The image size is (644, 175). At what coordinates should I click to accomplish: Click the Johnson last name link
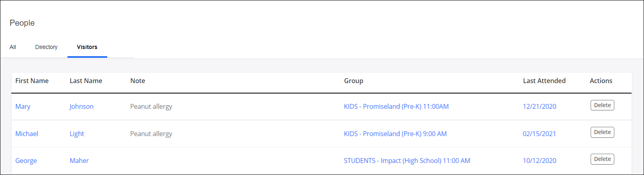tap(82, 106)
